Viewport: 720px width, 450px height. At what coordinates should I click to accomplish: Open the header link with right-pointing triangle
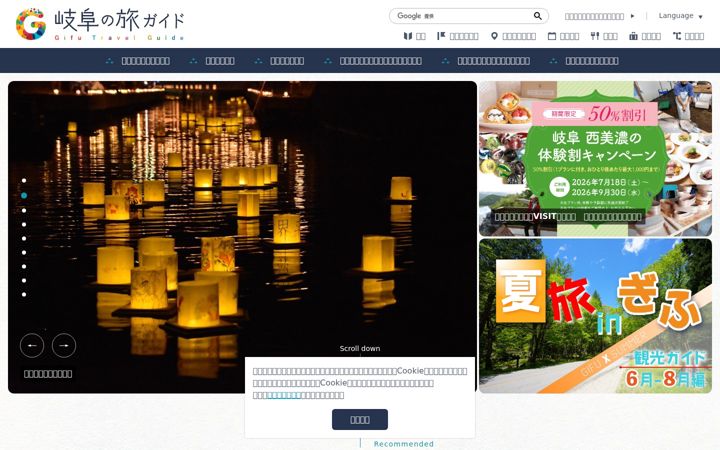tap(599, 16)
